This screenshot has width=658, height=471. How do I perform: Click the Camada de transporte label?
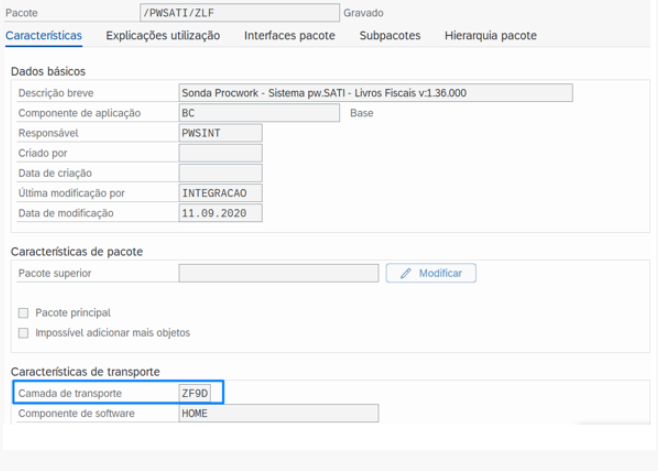pos(70,393)
